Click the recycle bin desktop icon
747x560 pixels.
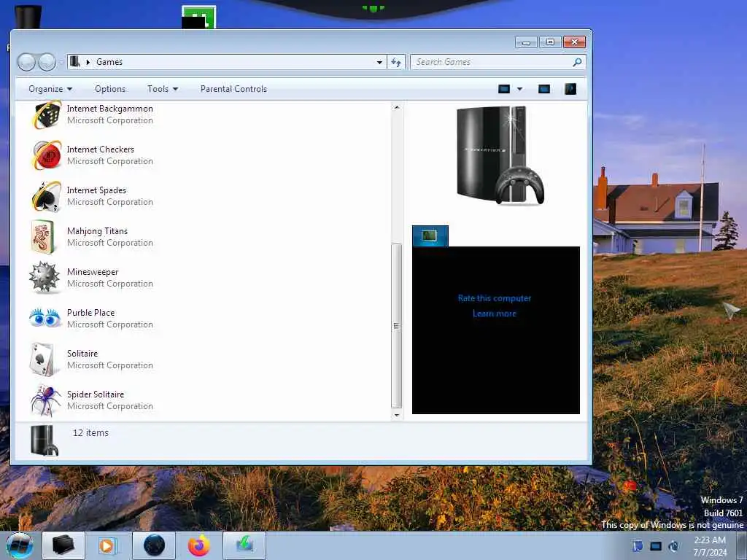click(28, 17)
